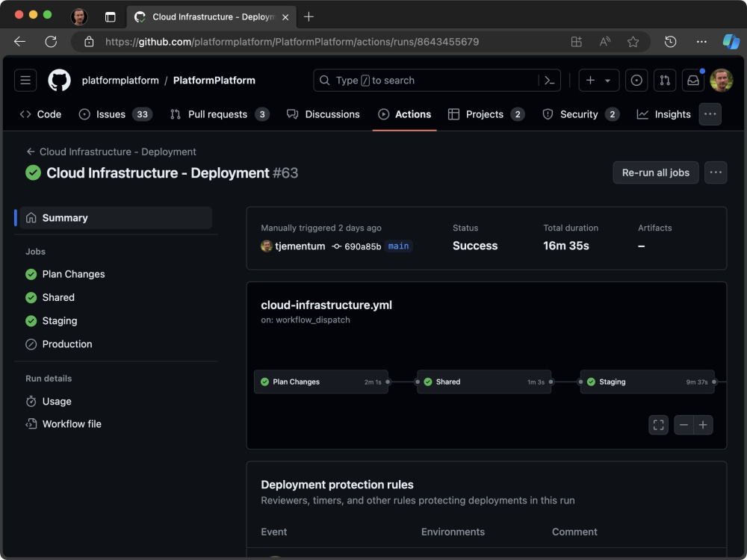Zoom out the workflow graph

[x=684, y=425]
